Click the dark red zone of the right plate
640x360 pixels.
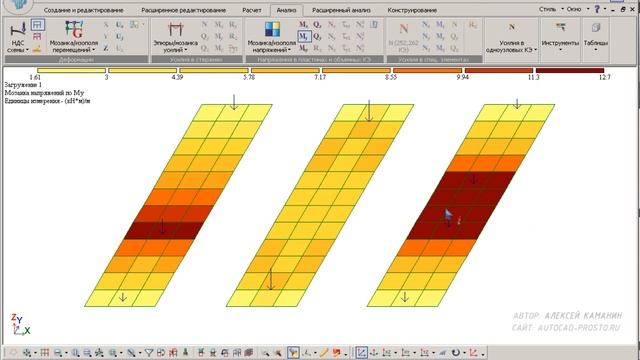click(x=461, y=205)
